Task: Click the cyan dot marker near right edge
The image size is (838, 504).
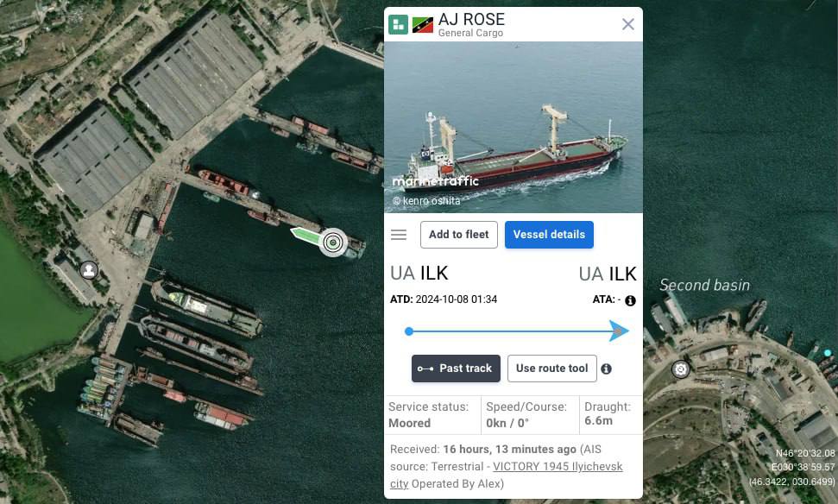Action: [828, 353]
